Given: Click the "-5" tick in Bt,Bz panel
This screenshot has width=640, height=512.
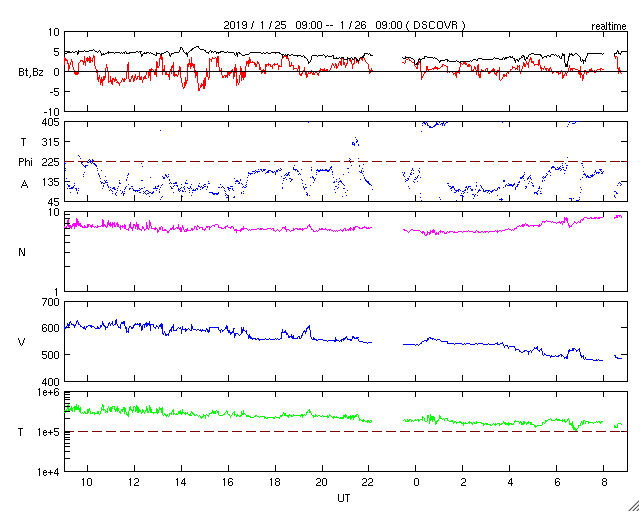Looking at the screenshot, I should 55,92.
